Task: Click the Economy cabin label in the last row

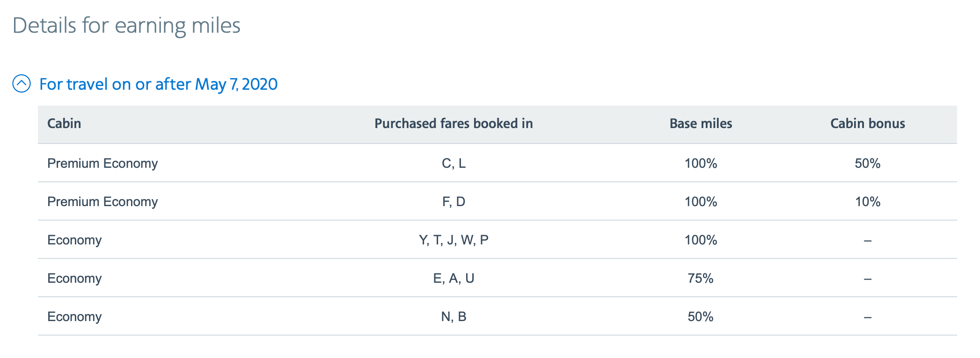Action: click(75, 316)
